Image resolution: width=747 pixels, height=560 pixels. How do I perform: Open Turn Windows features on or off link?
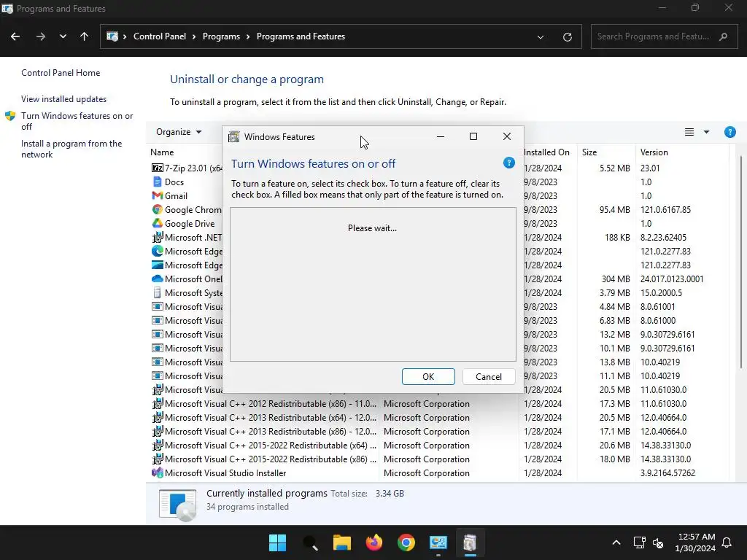pos(77,121)
